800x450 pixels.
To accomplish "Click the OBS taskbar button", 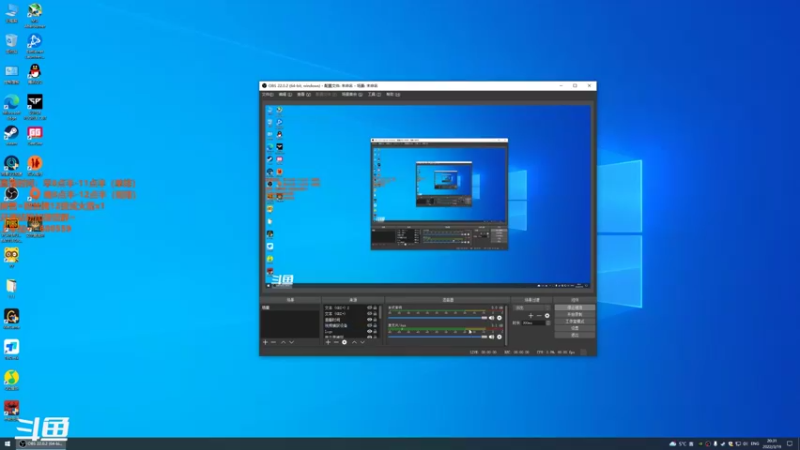I will (41, 444).
